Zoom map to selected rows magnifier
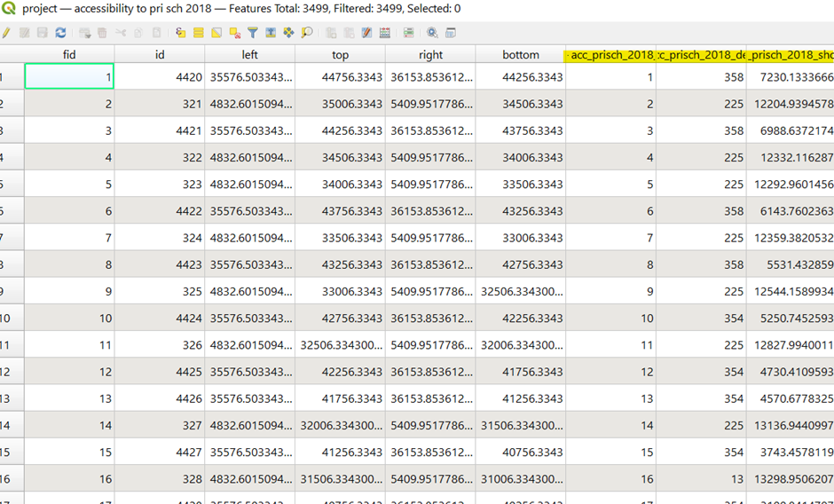The height and width of the screenshot is (504, 834). pyautogui.click(x=307, y=33)
